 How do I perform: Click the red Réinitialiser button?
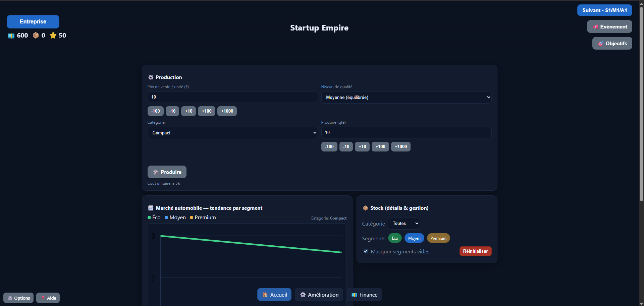475,251
